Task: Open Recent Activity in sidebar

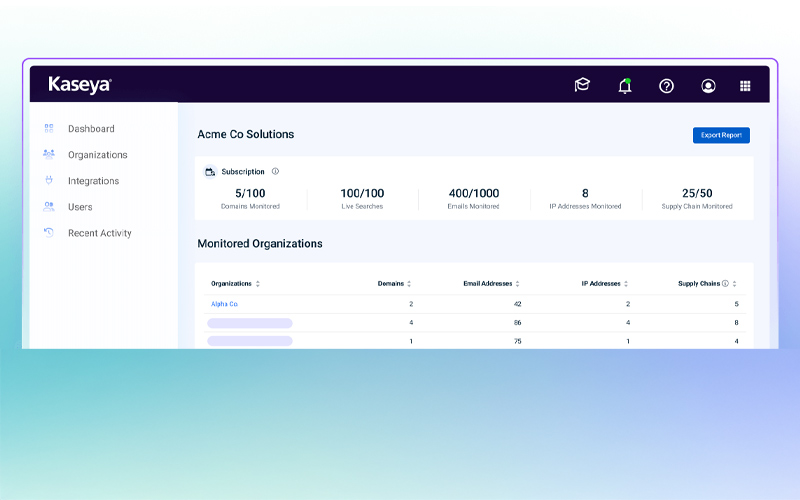Action: [x=99, y=233]
